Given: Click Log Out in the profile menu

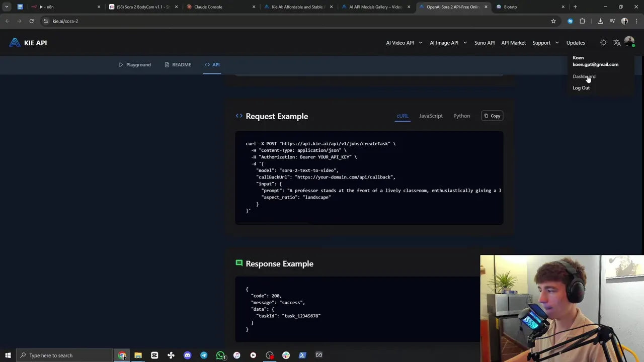Looking at the screenshot, I should click(x=581, y=88).
